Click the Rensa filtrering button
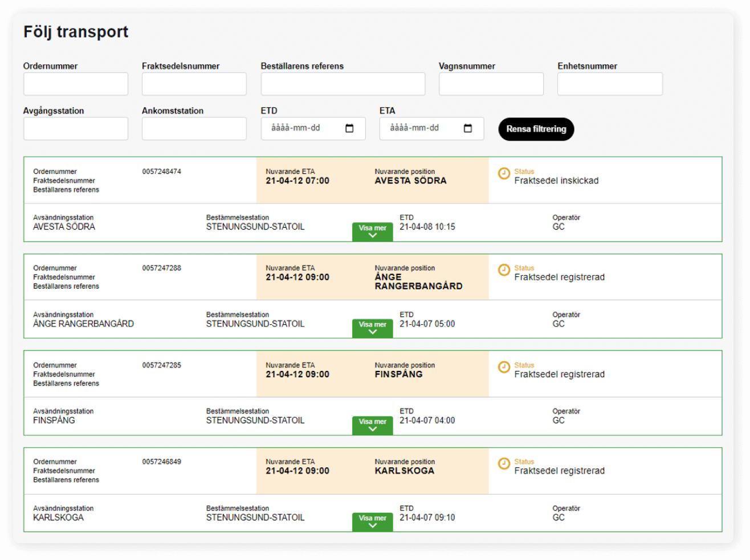 tap(536, 129)
